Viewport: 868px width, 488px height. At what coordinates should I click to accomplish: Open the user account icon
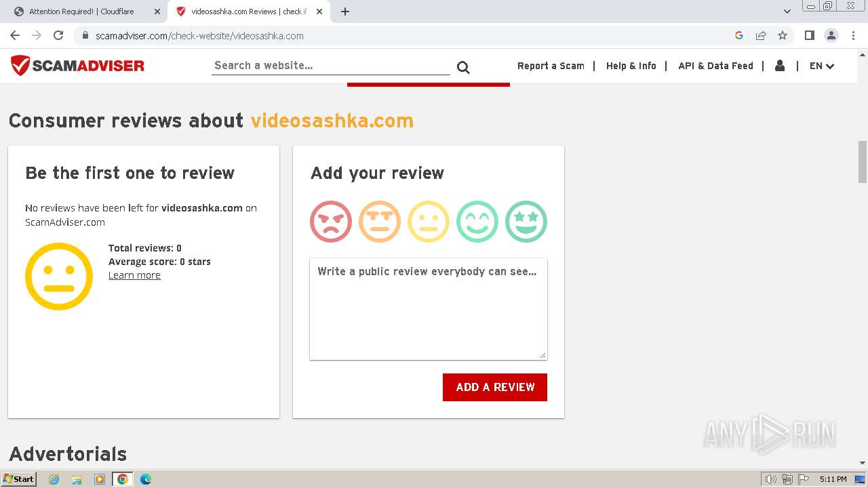click(780, 66)
